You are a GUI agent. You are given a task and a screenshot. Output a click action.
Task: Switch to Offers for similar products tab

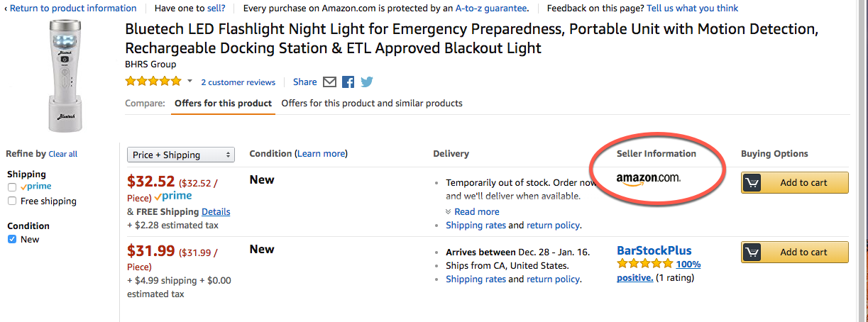point(372,104)
